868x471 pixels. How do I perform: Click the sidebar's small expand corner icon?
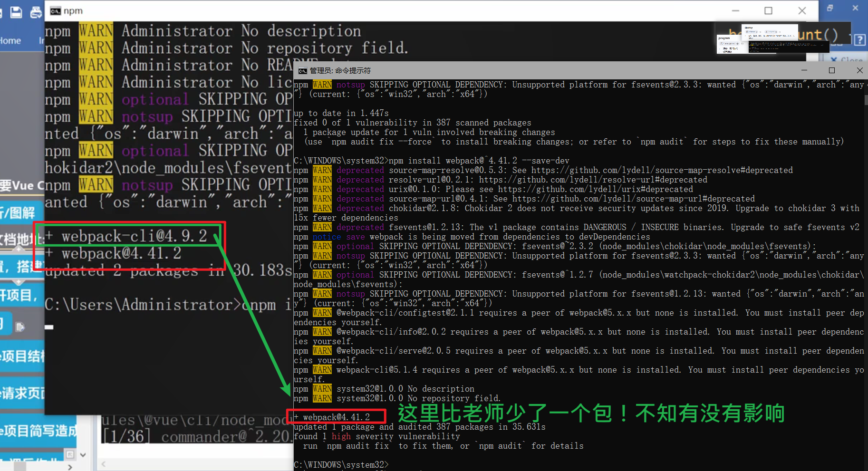pos(70,454)
